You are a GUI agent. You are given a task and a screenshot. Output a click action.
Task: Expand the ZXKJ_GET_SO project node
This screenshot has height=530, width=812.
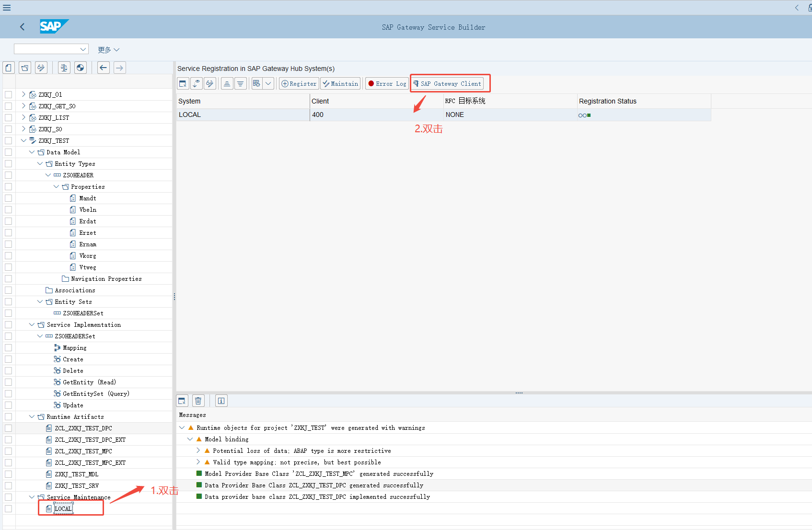pos(23,106)
